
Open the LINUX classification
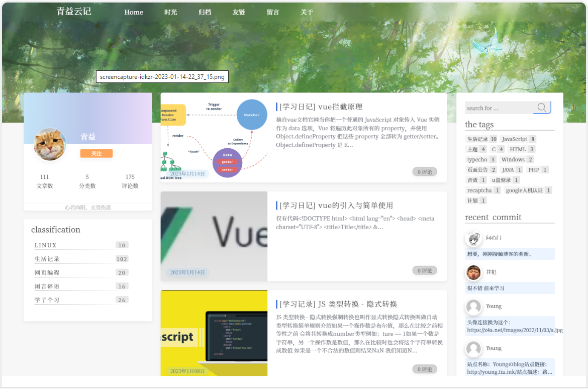(81, 245)
